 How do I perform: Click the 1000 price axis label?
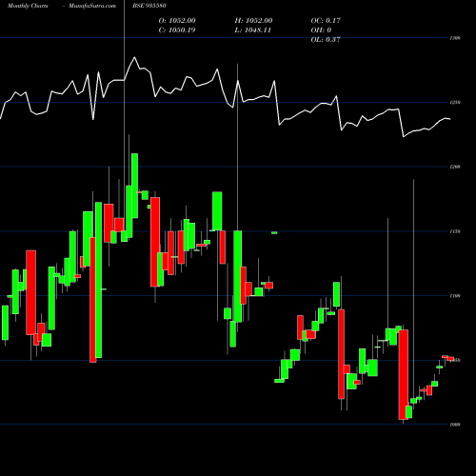[455, 425]
